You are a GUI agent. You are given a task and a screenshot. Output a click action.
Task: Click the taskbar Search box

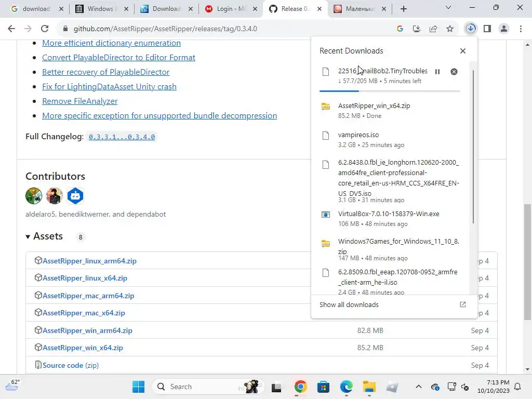click(x=208, y=387)
